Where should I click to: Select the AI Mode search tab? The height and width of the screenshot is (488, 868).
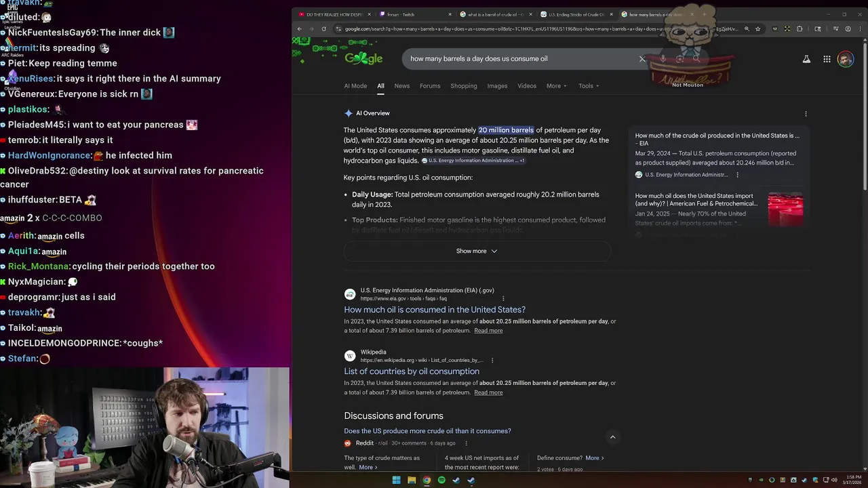(355, 86)
